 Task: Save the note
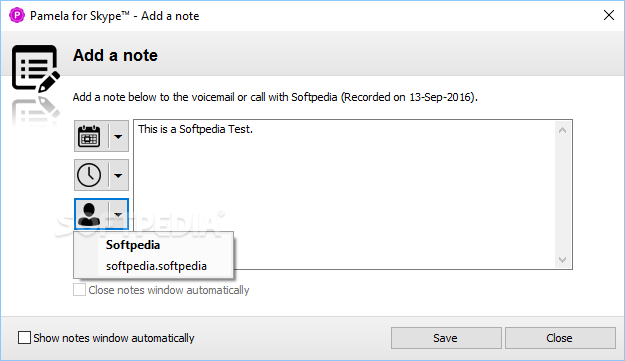pos(446,338)
